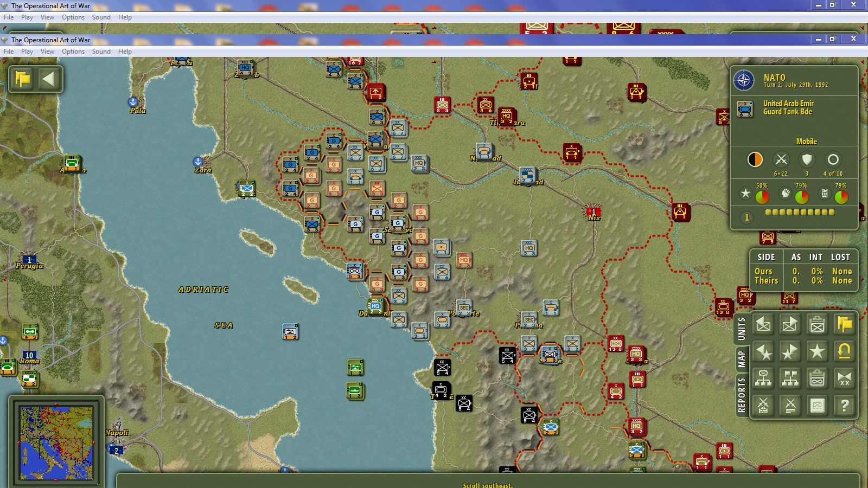This screenshot has width=868, height=488.
Task: Click the 79% readiness pie indicator
Action: (x=801, y=197)
